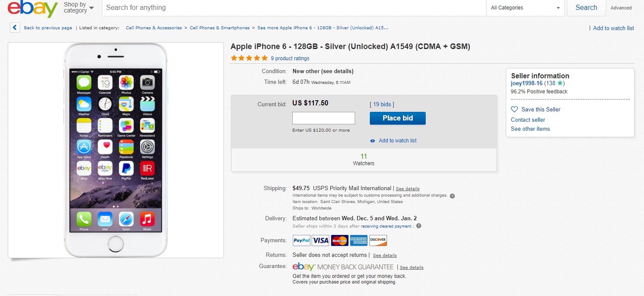
Task: Click the eye icon beside Add to watch list
Action: (373, 141)
